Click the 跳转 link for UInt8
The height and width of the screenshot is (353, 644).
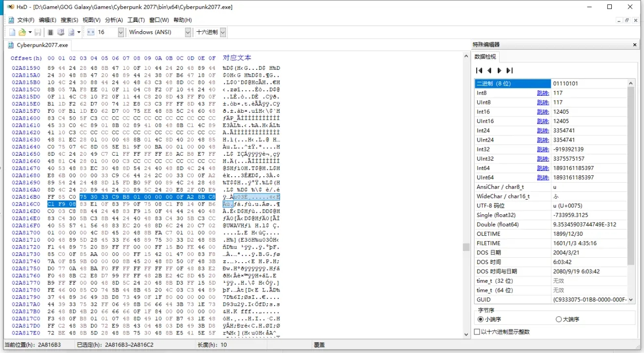click(543, 102)
